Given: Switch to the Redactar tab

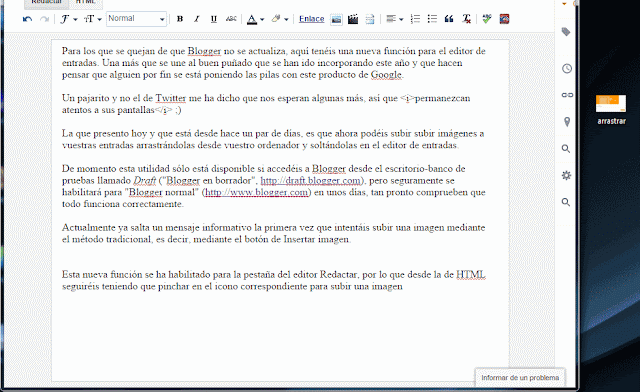Looking at the screenshot, I should (x=46, y=2).
